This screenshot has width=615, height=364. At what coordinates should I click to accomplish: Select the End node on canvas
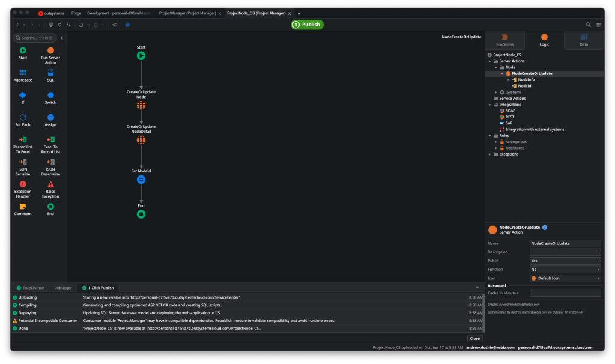pos(141,214)
